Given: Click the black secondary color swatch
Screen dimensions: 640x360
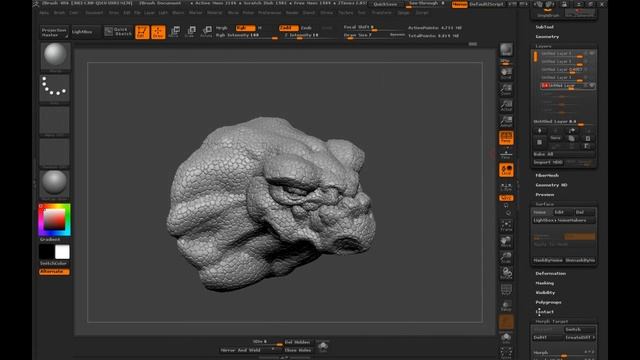Looking at the screenshot, I should point(47,252).
